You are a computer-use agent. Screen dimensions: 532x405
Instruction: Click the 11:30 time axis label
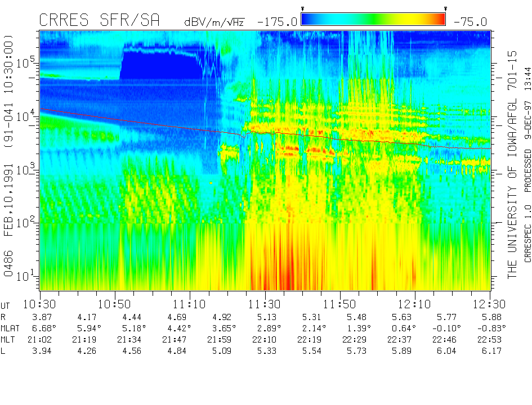[x=265, y=304]
